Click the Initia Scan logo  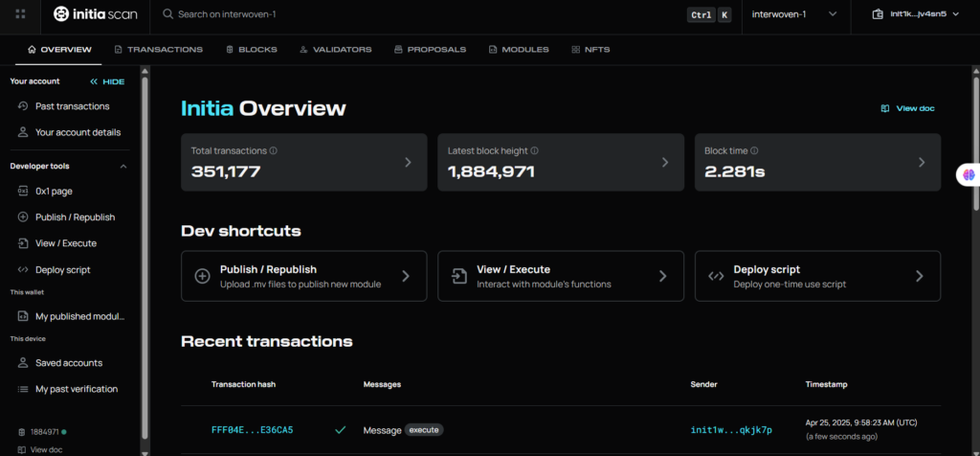tap(95, 13)
